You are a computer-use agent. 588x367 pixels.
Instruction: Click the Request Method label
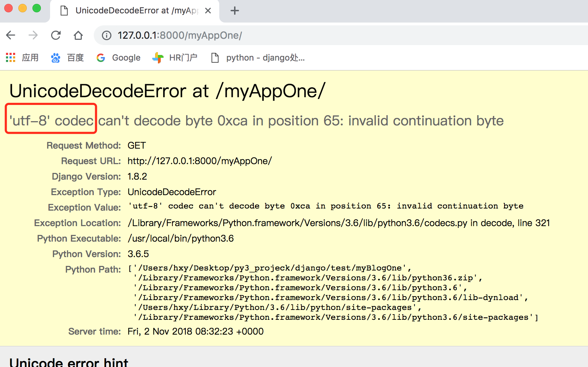pyautogui.click(x=84, y=145)
